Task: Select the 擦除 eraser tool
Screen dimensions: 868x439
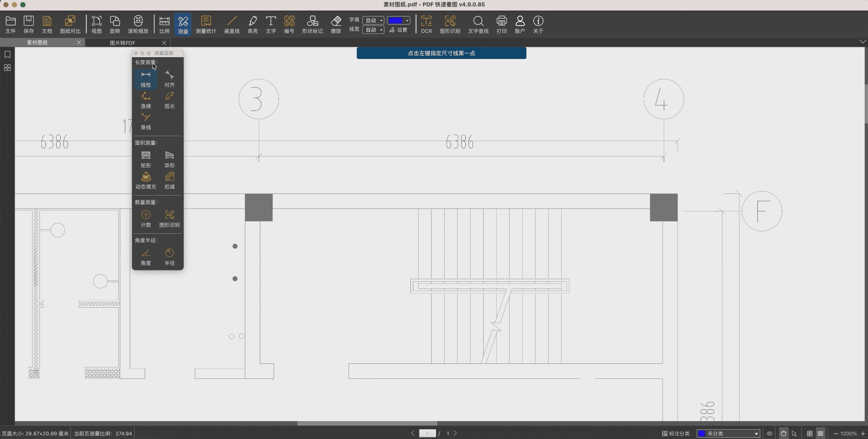Action: [x=336, y=24]
